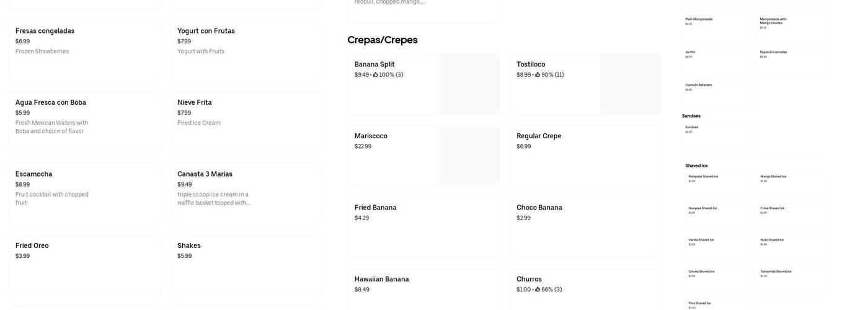Select Escamocha fruit cocktail item

[84, 193]
